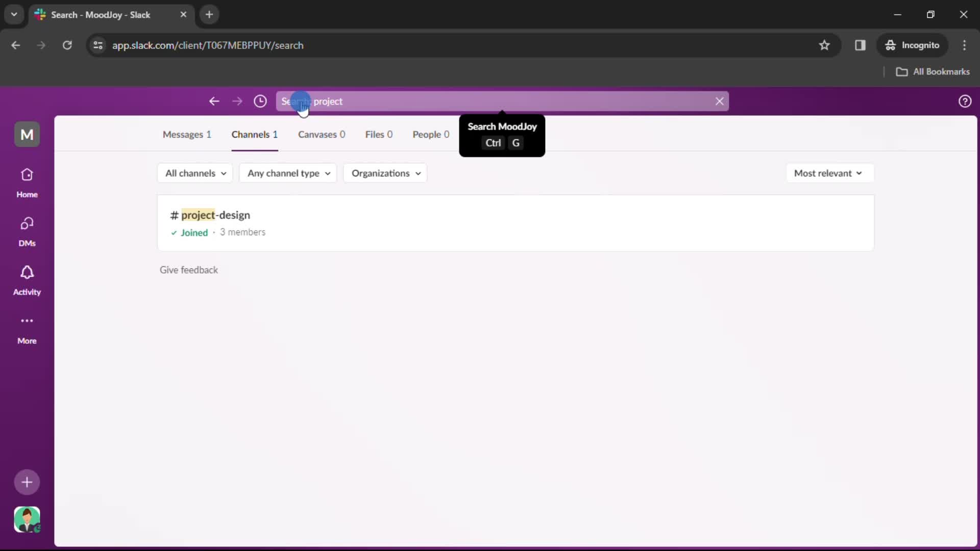Click the back navigation arrow icon
The width and height of the screenshot is (980, 551).
click(214, 101)
